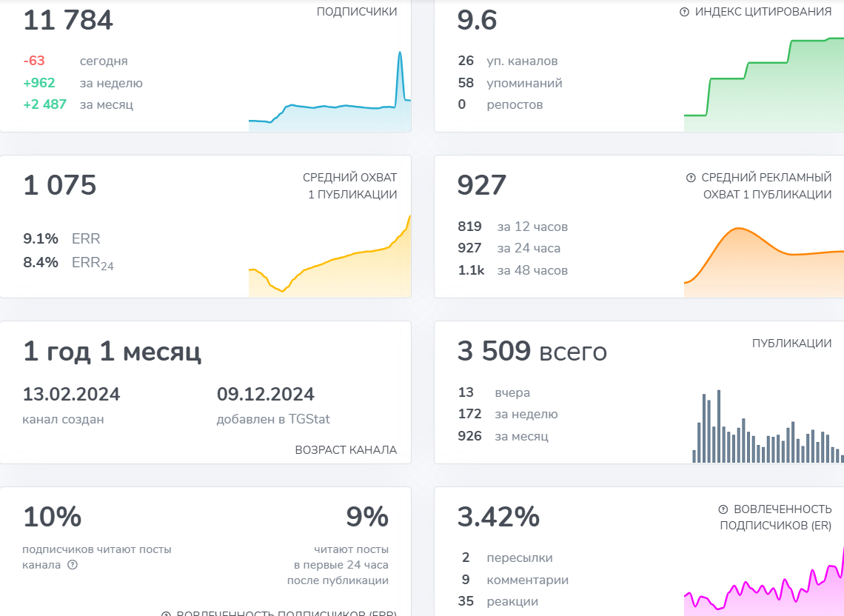Click help icon beside ИНДЕКС ЦИТИРОВАНИЯ

pyautogui.click(x=684, y=12)
